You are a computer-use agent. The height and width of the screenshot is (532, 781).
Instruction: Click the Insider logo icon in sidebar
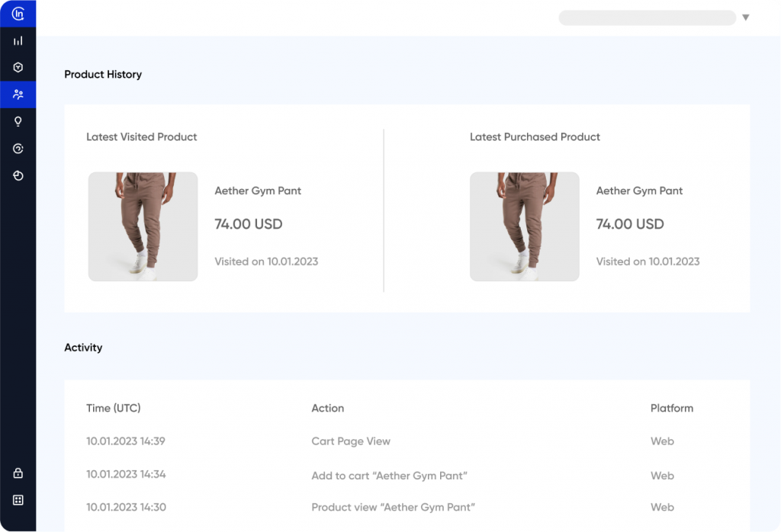click(18, 14)
